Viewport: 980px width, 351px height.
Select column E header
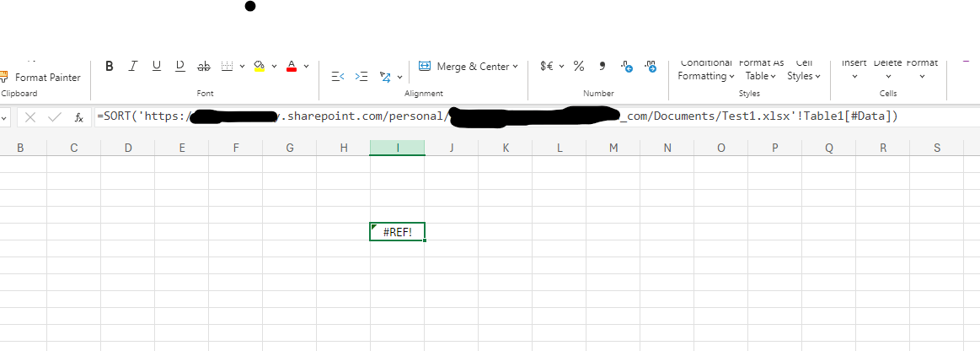pyautogui.click(x=182, y=148)
